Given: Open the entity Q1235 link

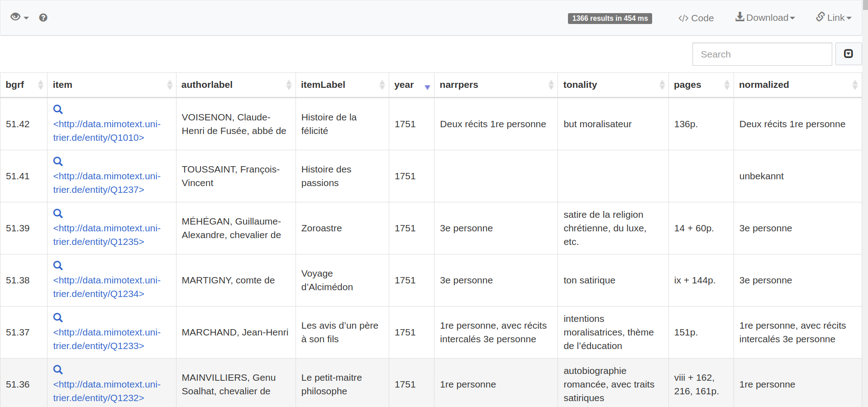Looking at the screenshot, I should tap(107, 235).
